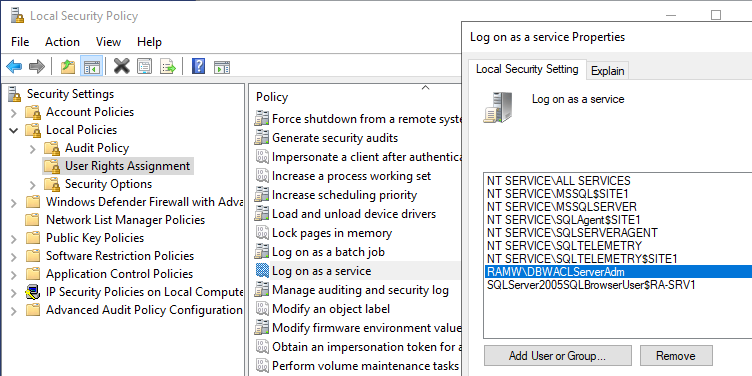Click the Perform volume maintenance tasks icon

(x=262, y=365)
